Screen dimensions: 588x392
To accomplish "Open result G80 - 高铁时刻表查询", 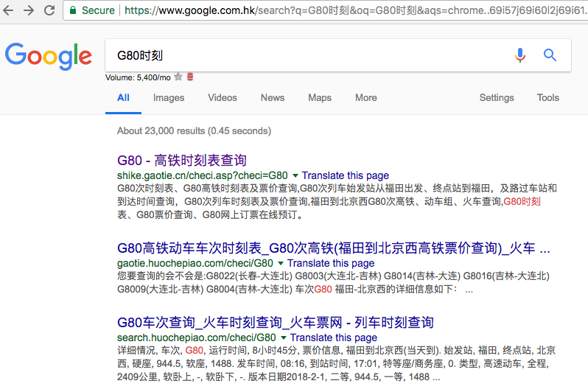I will (x=182, y=161).
